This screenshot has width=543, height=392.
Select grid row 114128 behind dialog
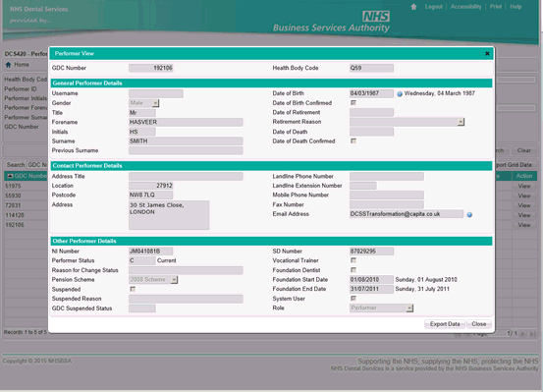coord(26,215)
